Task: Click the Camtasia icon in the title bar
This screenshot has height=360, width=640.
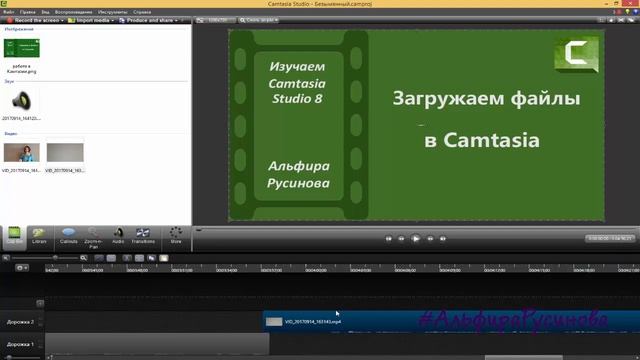Action: click(4, 4)
